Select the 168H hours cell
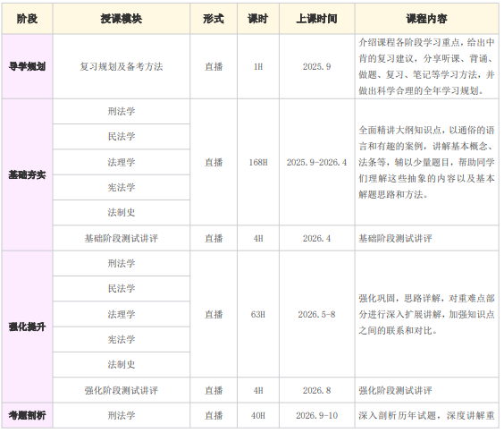This screenshot has width=504, height=433. (x=258, y=162)
